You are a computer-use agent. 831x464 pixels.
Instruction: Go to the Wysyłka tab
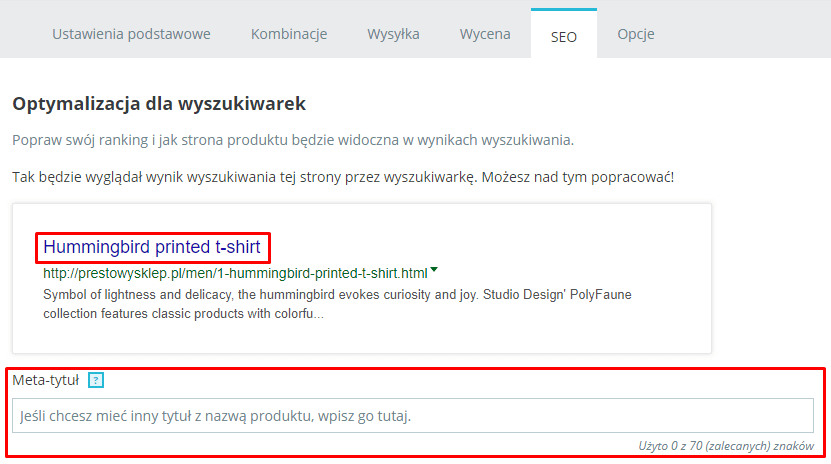coord(393,34)
